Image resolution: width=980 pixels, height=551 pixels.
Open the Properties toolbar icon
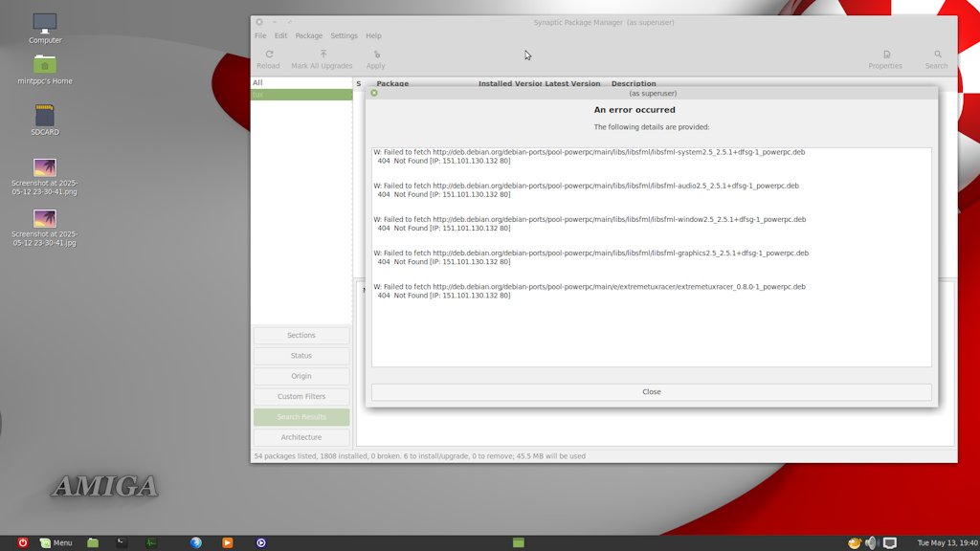point(885,55)
